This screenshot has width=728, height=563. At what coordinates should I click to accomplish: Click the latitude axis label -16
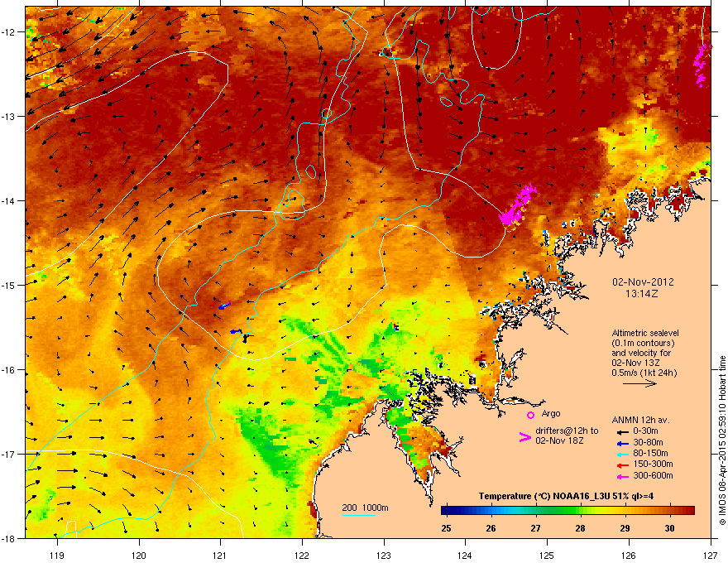(x=8, y=370)
